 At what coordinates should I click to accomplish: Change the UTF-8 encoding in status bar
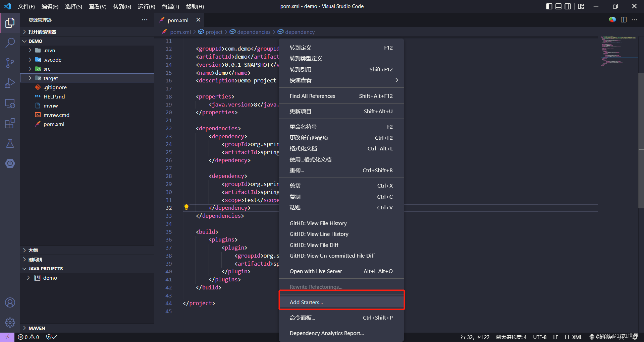[x=540, y=337]
